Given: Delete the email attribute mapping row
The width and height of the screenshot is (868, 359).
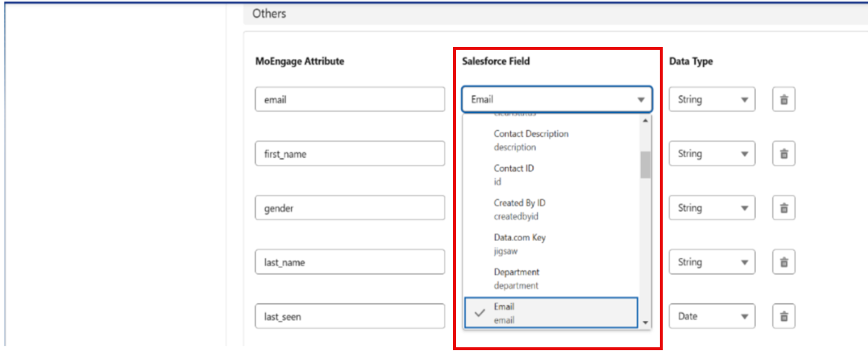Looking at the screenshot, I should click(x=783, y=100).
